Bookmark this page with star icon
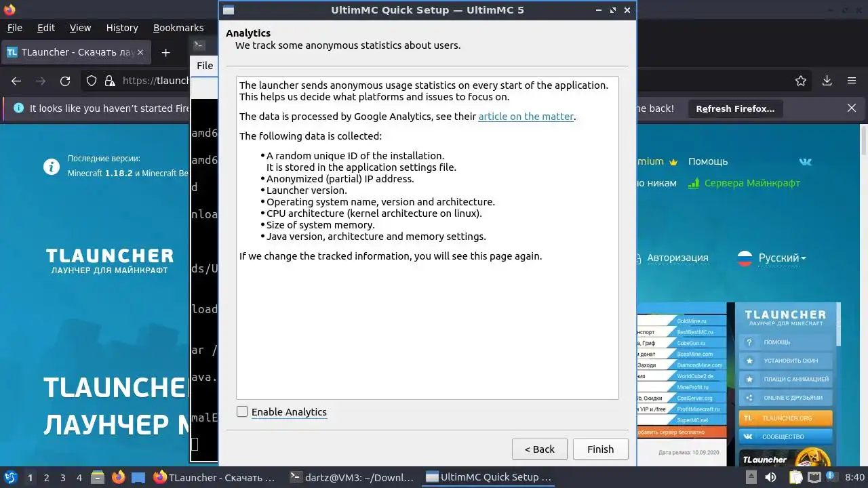 [801, 81]
